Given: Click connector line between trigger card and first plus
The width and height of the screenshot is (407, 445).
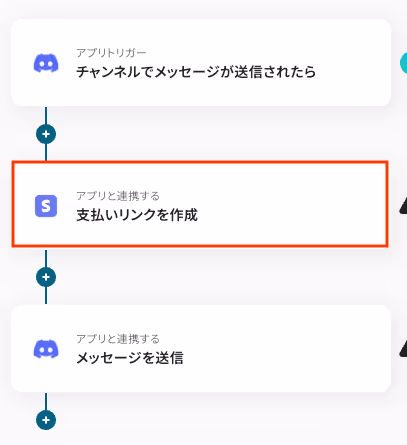Looking at the screenshot, I should (x=46, y=115).
